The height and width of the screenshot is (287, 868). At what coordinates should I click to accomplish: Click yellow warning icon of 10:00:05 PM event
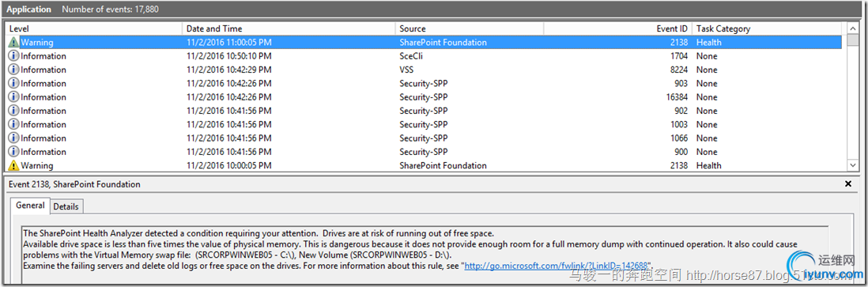pyautogui.click(x=13, y=165)
